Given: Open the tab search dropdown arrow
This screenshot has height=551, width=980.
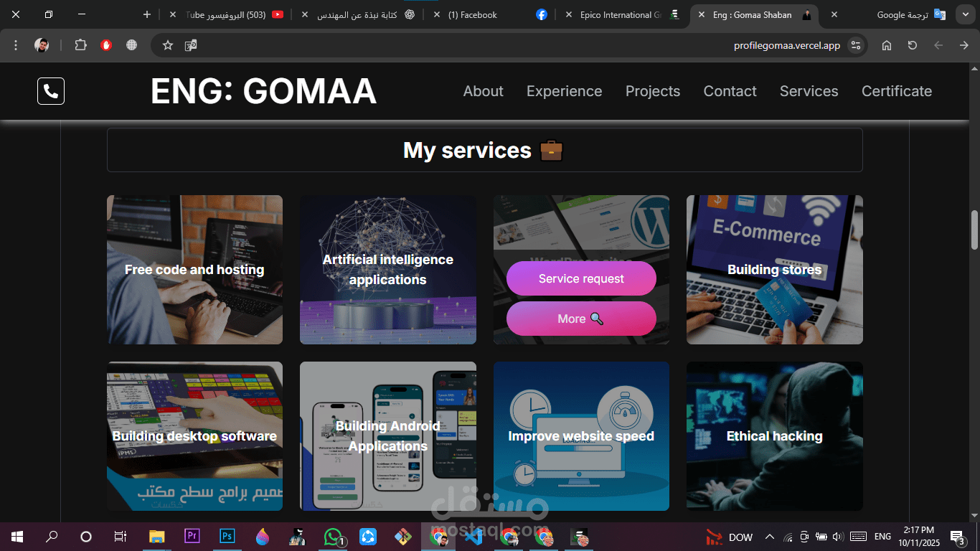Looking at the screenshot, I should point(965,14).
